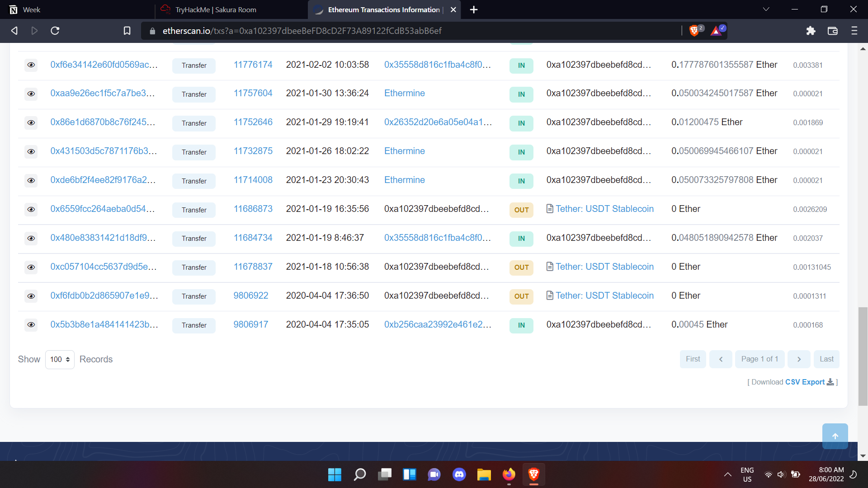Toggle eye preview for 0xc057104cc5637d9d5e transaction
Viewport: 868px width, 488px height.
[x=31, y=267]
